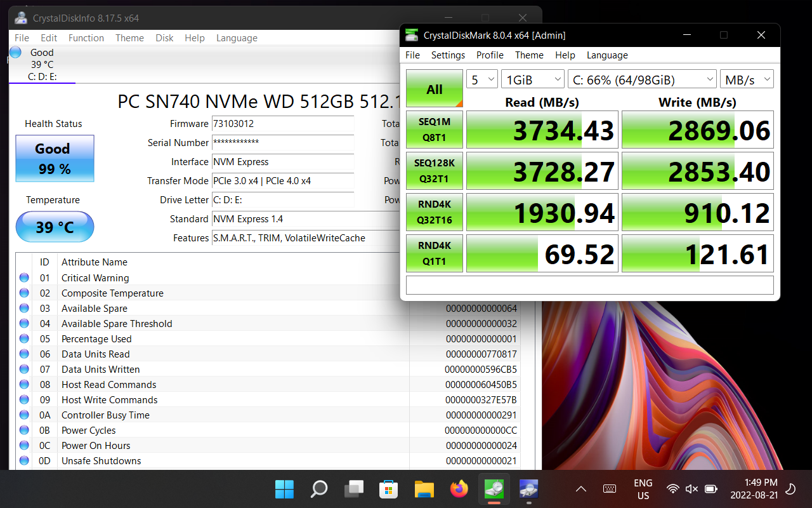The image size is (812, 508).
Task: Click the status indicator next to Composite Temperature
Action: (23, 293)
